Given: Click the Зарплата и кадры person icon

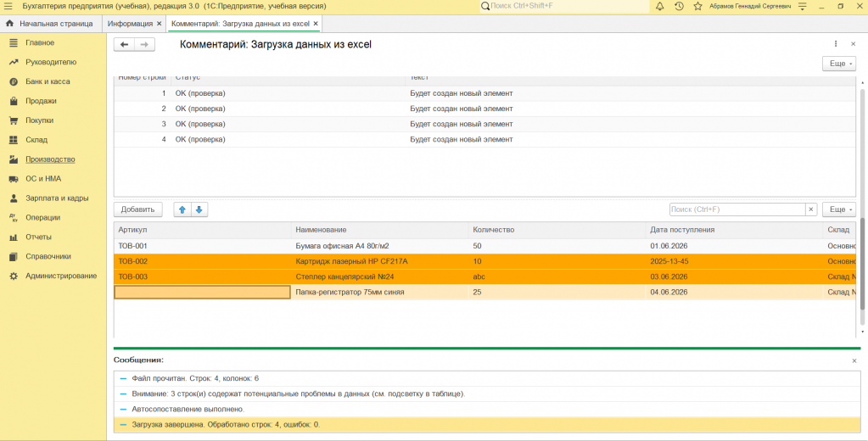Looking at the screenshot, I should point(14,198).
